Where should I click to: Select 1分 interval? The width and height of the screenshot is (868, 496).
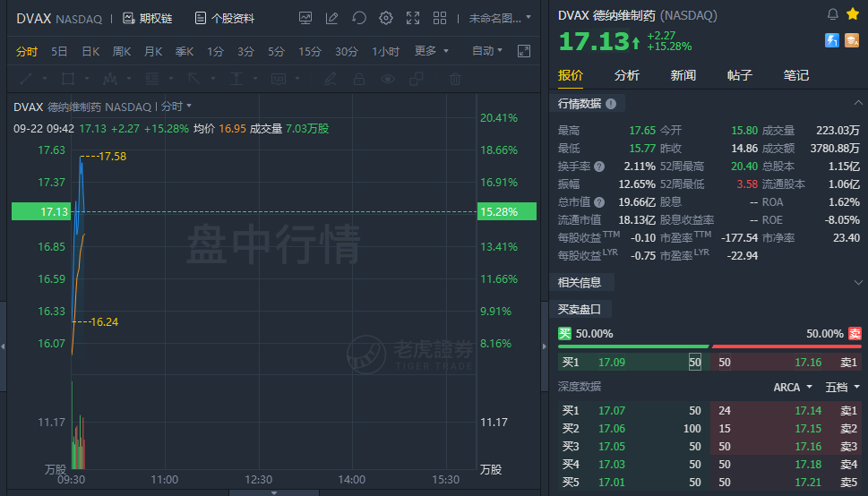[x=215, y=52]
